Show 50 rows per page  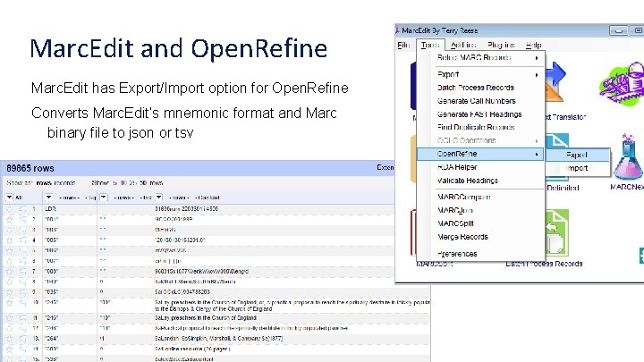tap(143, 183)
